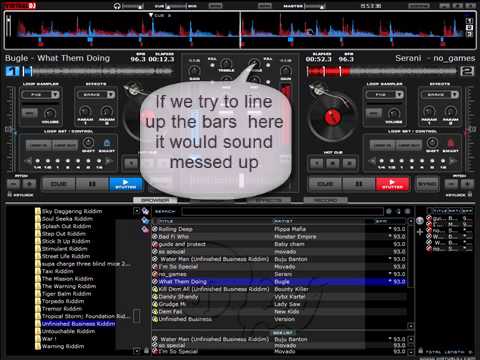The image size is (480, 360).
Task: Select track Grudge Mi by Lady Saw
Action: pos(279,304)
